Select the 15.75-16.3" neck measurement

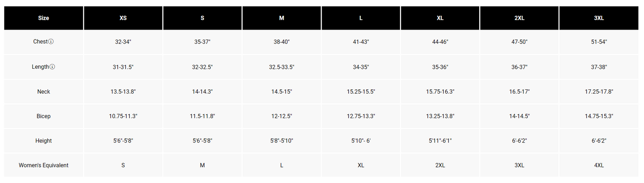pos(440,91)
